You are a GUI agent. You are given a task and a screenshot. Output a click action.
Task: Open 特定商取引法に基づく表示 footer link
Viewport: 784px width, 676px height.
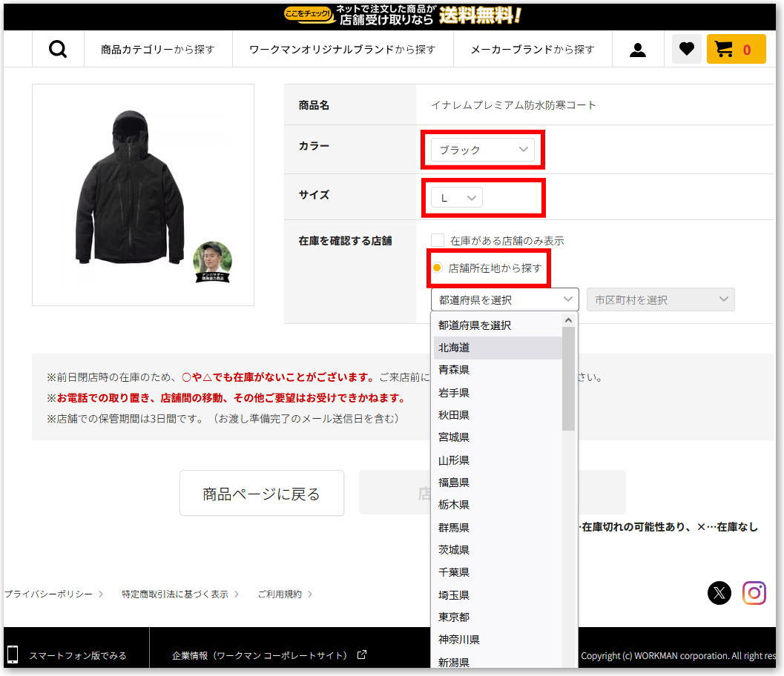click(x=174, y=594)
